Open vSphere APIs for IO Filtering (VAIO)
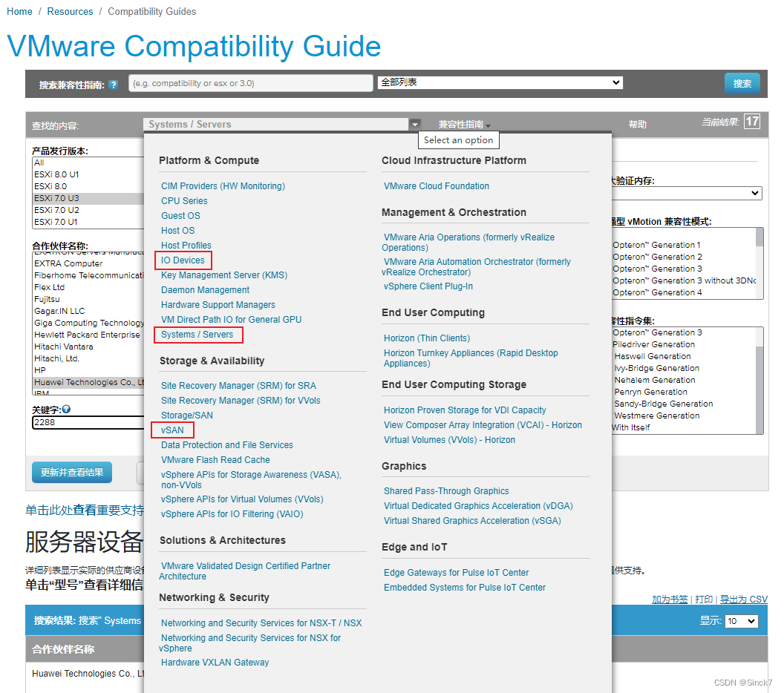Viewport: 784px width, 693px height. 232,514
